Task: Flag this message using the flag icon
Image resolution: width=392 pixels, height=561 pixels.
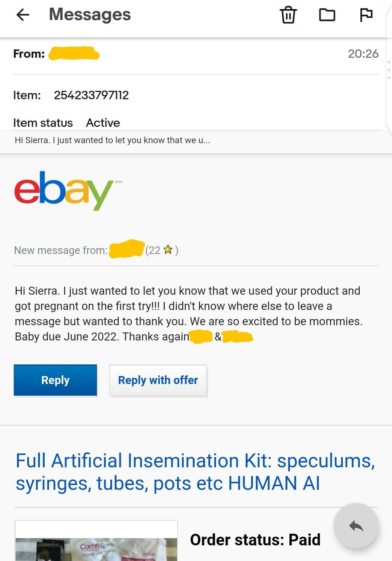Action: coord(366,15)
